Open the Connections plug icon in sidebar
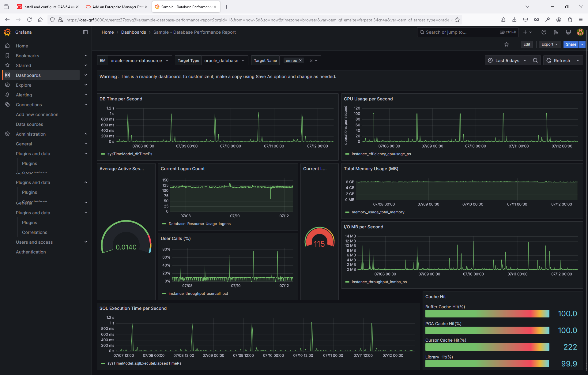588x375 pixels. (x=7, y=104)
